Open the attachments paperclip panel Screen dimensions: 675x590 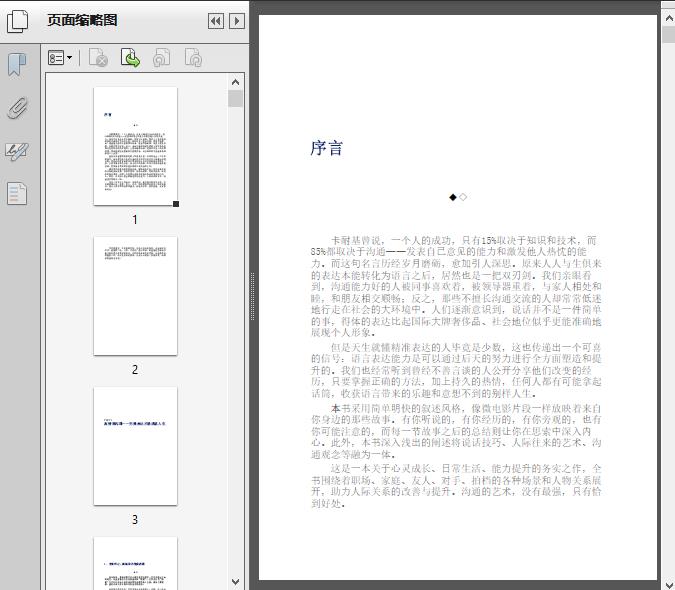click(x=17, y=108)
